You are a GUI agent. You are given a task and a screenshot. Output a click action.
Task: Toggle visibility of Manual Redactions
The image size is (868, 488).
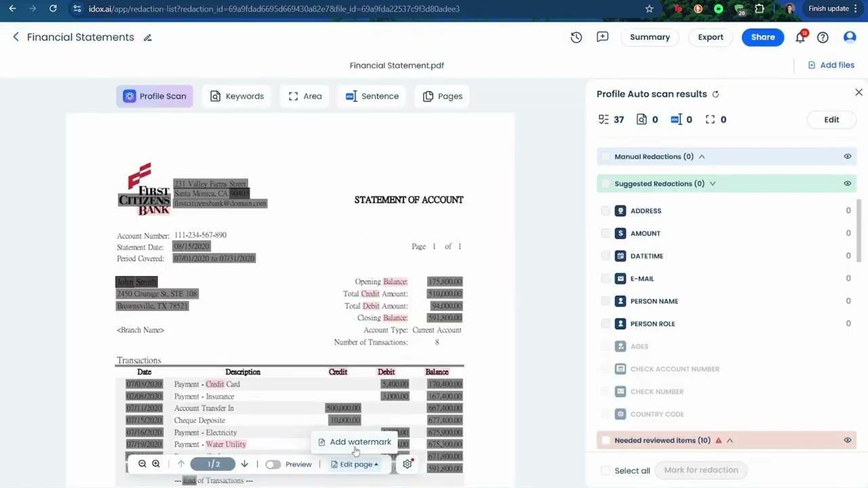[847, 157]
